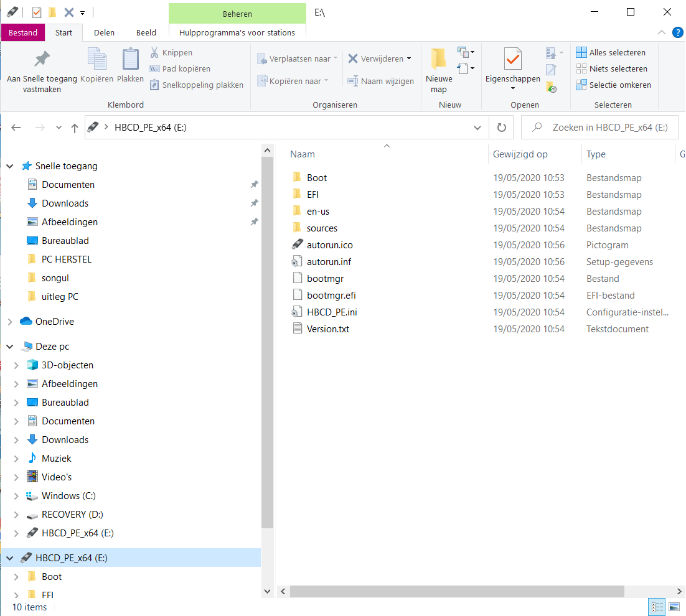The width and height of the screenshot is (686, 616).
Task: Click the Alles selecteren option
Action: coord(611,52)
